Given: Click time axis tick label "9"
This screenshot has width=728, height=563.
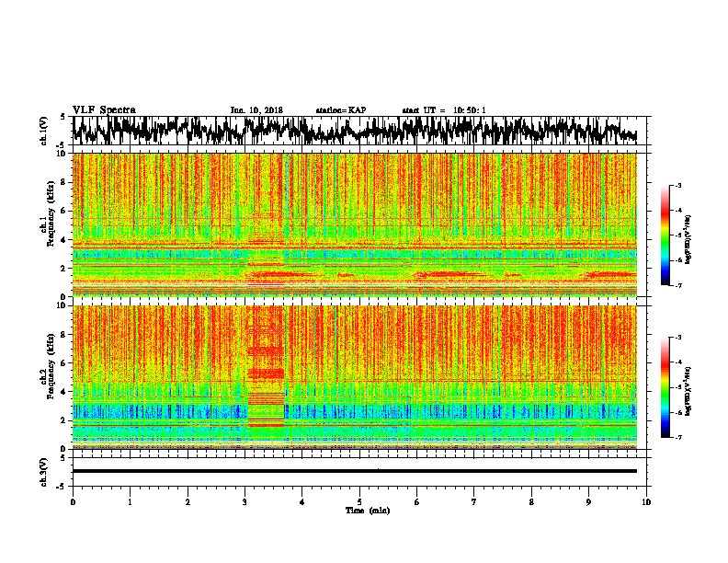Looking at the screenshot, I should pos(588,502).
